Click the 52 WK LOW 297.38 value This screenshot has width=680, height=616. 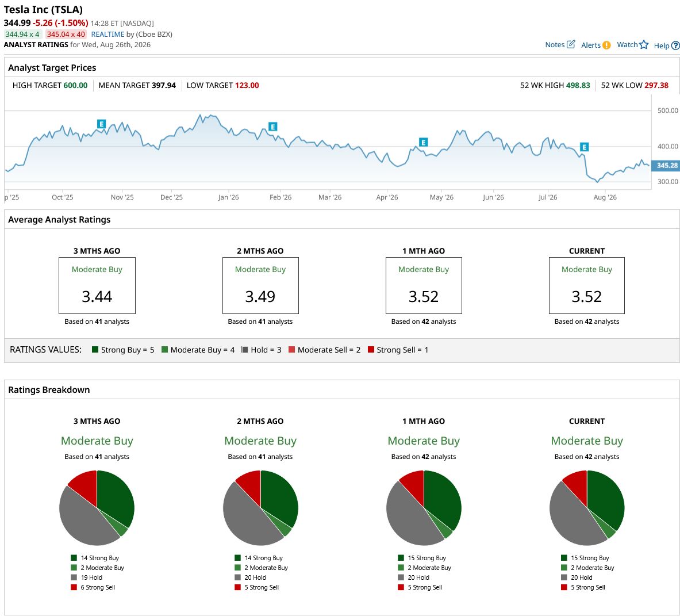656,86
